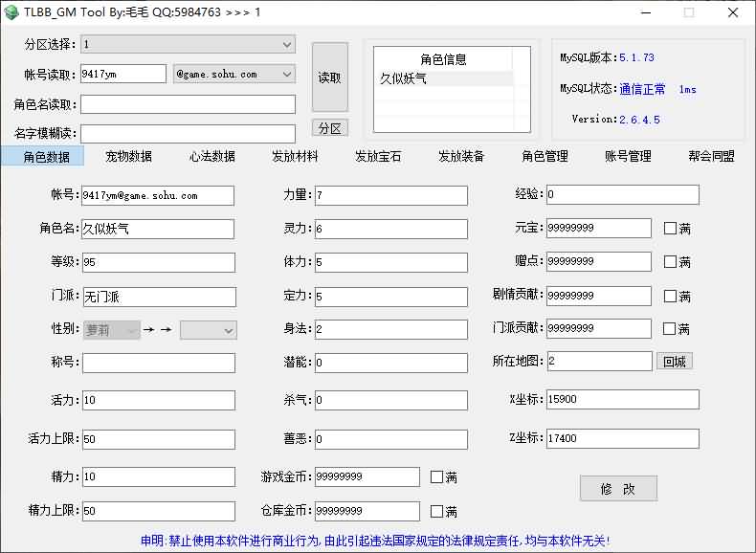Click the 通信正常 MySQL status text

[x=642, y=89]
